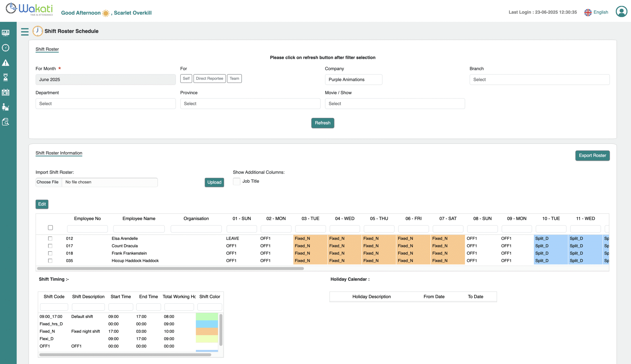Click the employee desk sidebar icon
This screenshot has width=631, height=364.
(5, 107)
